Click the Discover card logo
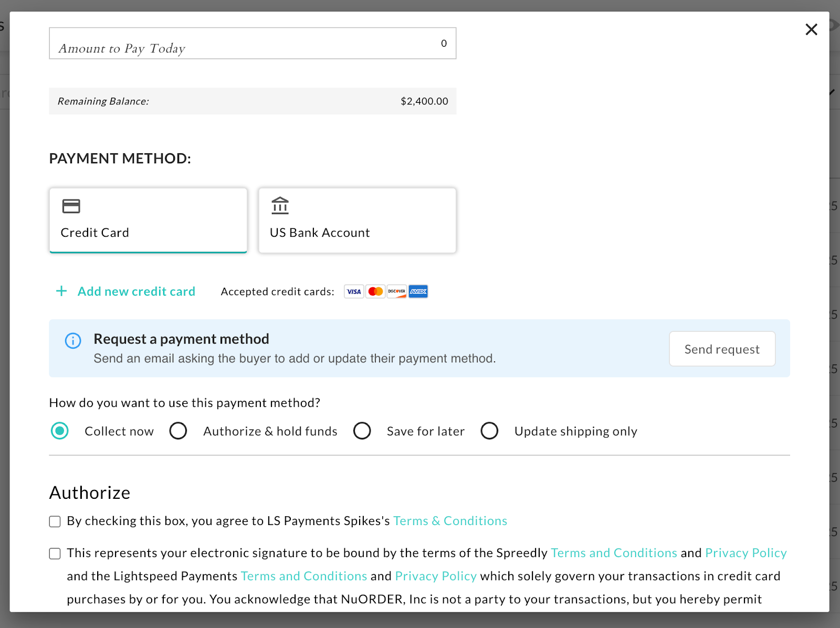Viewport: 840px width, 628px height. (x=397, y=291)
